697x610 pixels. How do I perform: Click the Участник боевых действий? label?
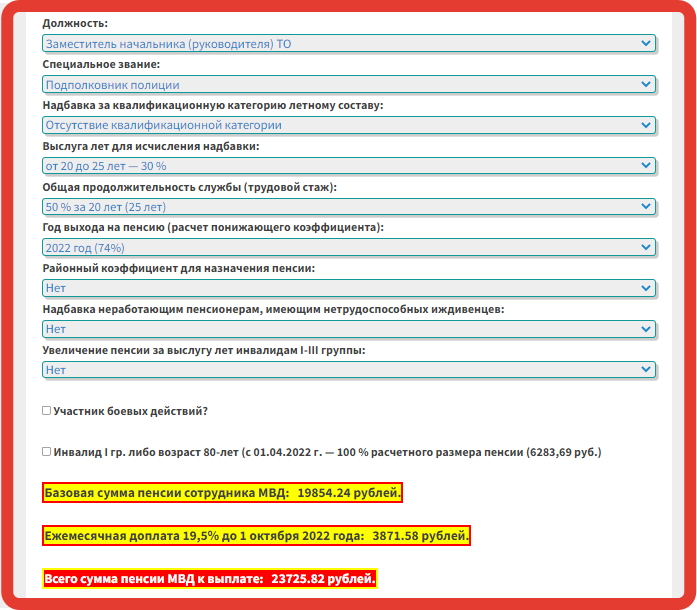tap(131, 411)
